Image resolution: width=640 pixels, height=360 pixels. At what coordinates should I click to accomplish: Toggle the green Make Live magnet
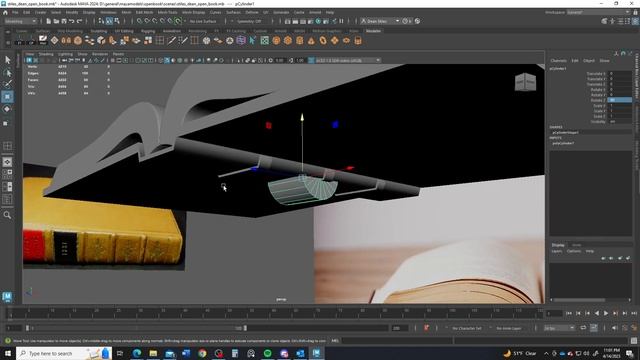click(178, 21)
